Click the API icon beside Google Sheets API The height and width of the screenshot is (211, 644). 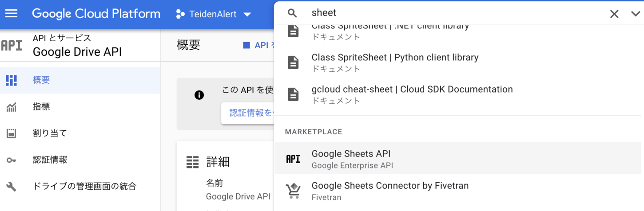[293, 159]
